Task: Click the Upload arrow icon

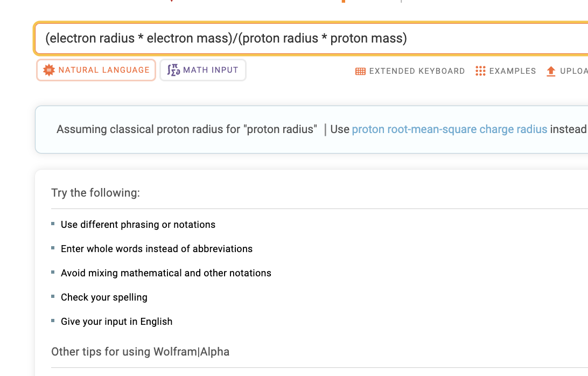Action: [551, 71]
